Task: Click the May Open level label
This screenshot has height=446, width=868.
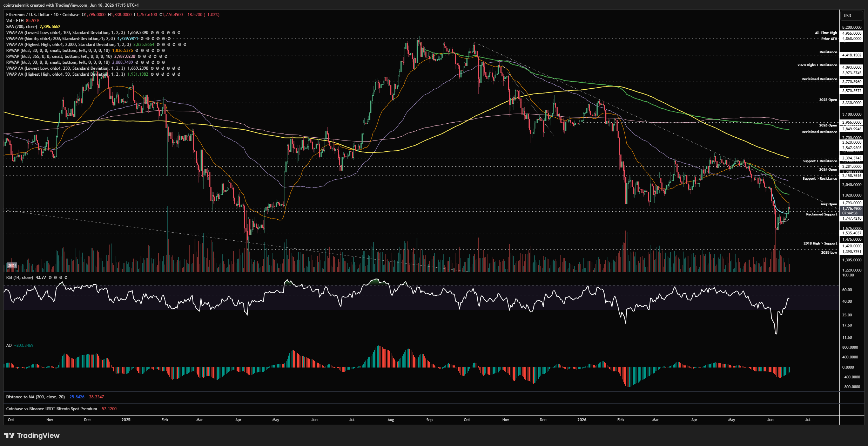Action: (829, 204)
